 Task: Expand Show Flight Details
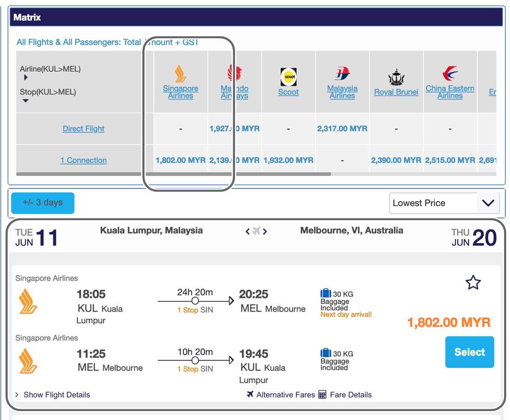[53, 394]
